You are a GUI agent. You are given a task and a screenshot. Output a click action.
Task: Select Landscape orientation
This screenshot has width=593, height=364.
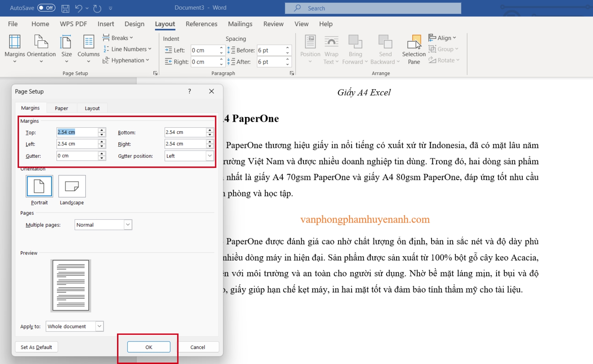tap(72, 186)
